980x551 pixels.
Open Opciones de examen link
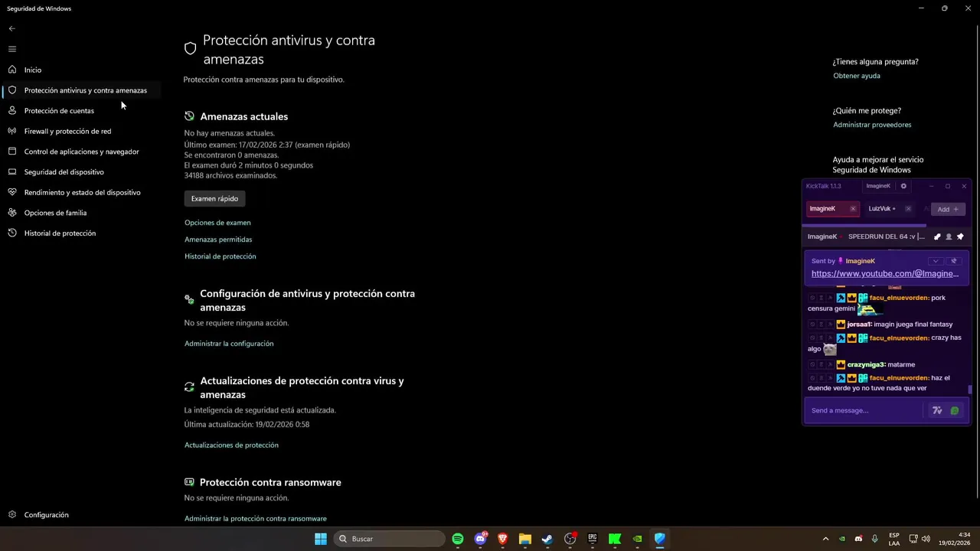pyautogui.click(x=217, y=223)
